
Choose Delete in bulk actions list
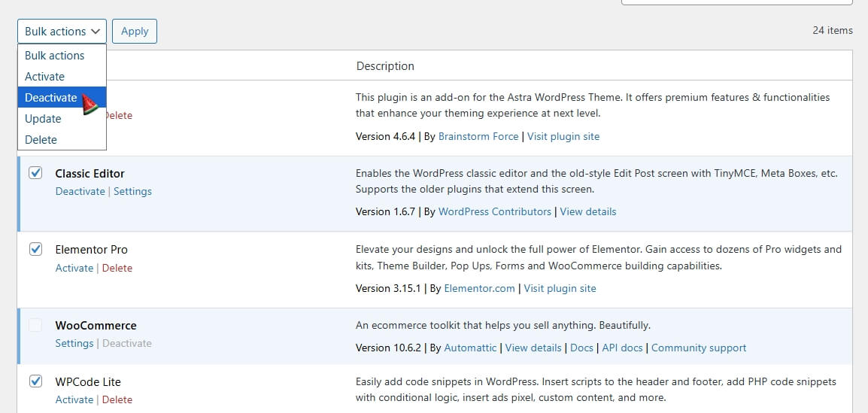[x=62, y=139]
